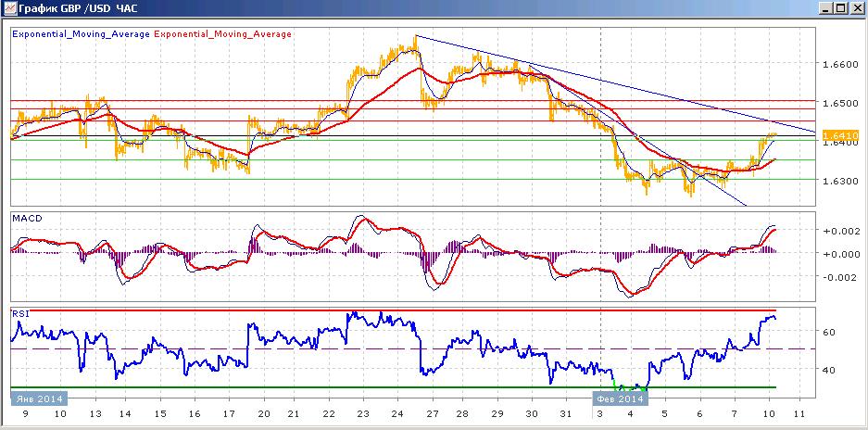Click the Янв 2014 month marker
This screenshot has width=868, height=430.
[x=40, y=398]
